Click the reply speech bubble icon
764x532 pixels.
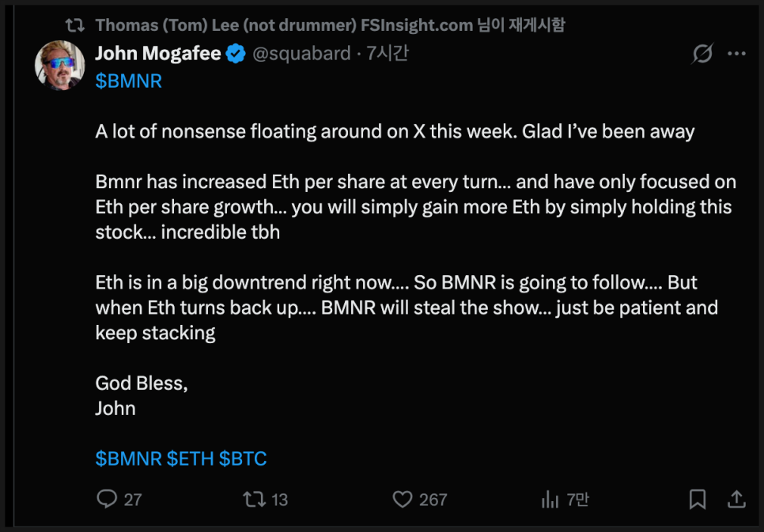point(107,499)
